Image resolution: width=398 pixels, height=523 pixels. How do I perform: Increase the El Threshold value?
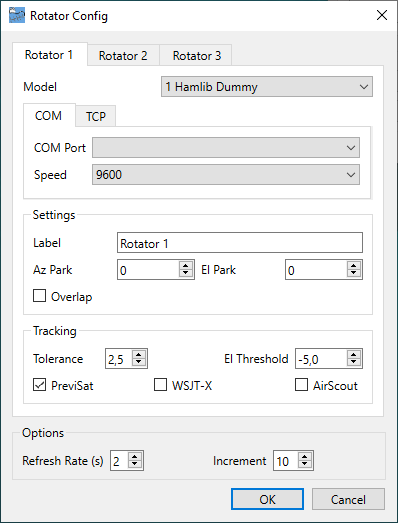pyautogui.click(x=354, y=355)
